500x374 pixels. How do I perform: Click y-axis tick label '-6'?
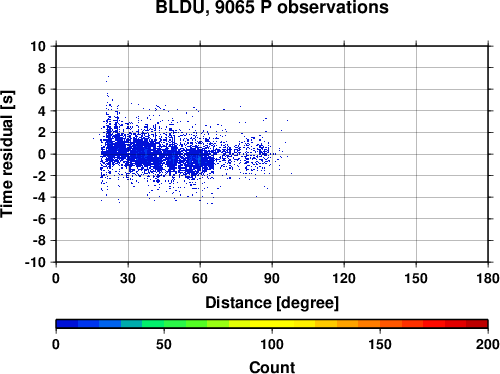39,219
